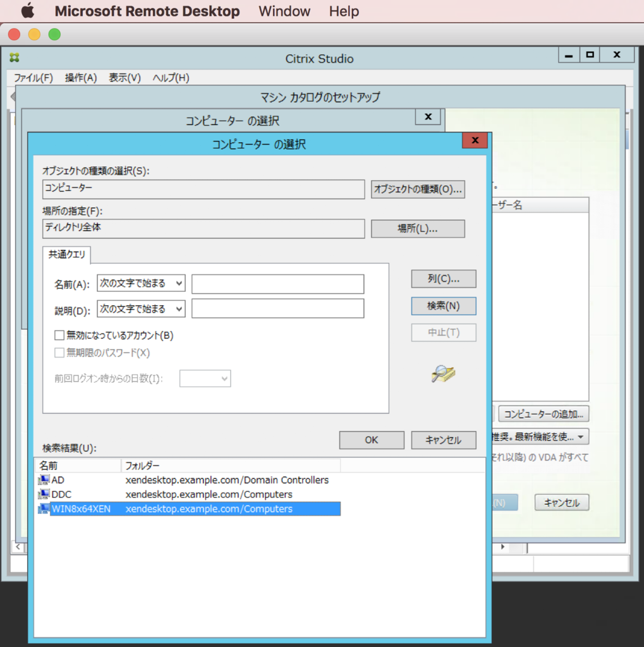Open 前回ログオン時からの日数 dropdown
Viewport: 644px width, 647px height.
tap(205, 378)
